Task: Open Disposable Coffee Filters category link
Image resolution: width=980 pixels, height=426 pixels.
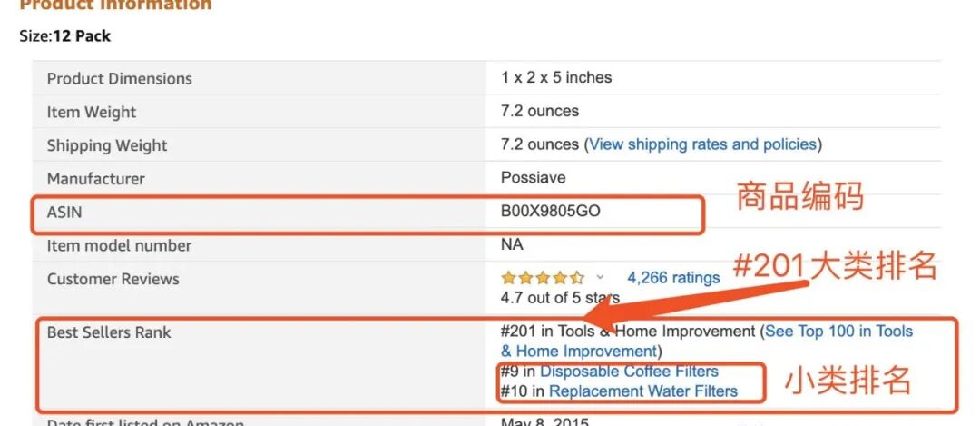Action: [x=629, y=371]
